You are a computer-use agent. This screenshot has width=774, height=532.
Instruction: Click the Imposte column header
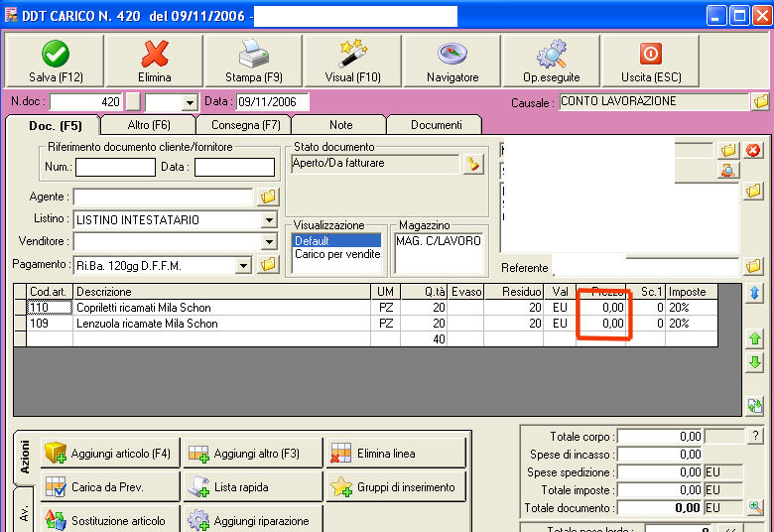(691, 292)
